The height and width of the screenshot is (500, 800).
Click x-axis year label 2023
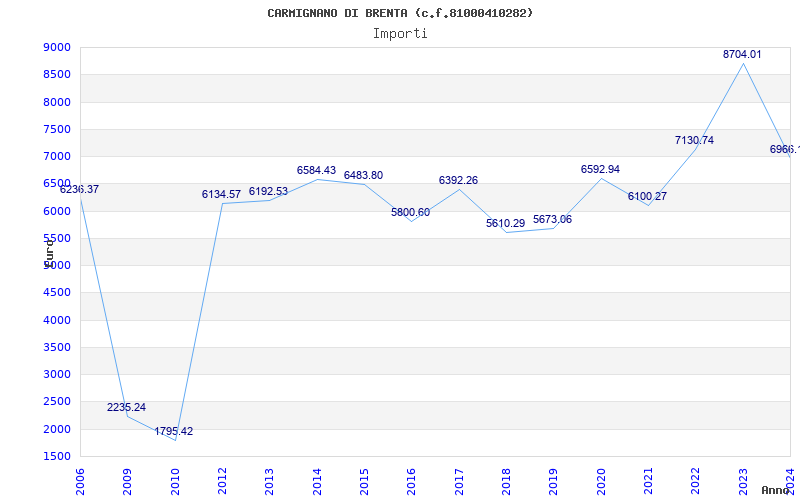click(743, 482)
